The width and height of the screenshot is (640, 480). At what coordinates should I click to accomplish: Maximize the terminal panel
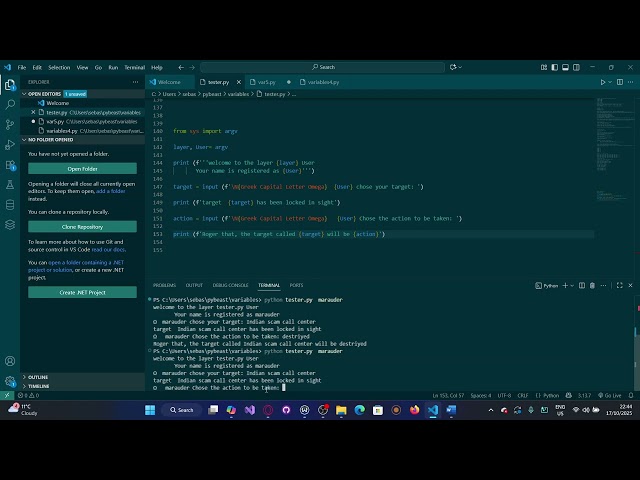[620, 285]
